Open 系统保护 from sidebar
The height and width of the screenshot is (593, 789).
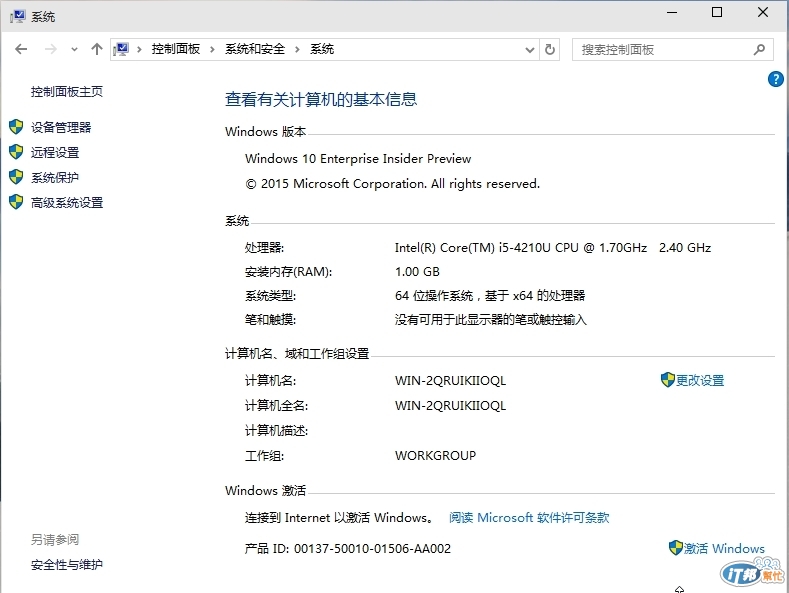[x=55, y=178]
